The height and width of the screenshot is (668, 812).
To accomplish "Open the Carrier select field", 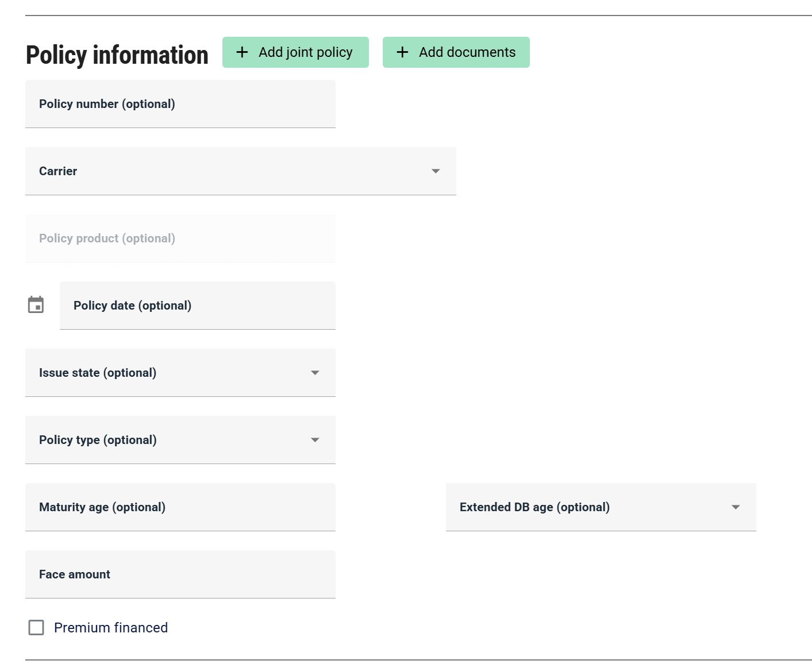I will 241,171.
